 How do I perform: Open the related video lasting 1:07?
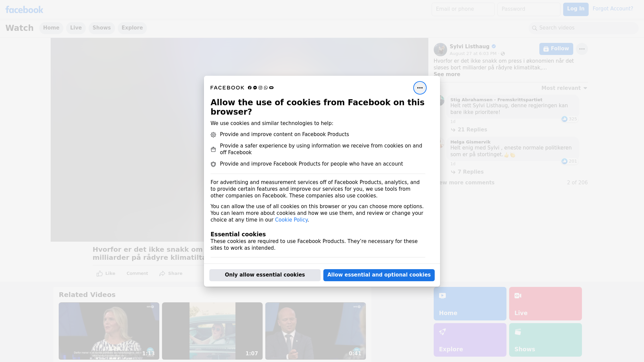coord(212,331)
